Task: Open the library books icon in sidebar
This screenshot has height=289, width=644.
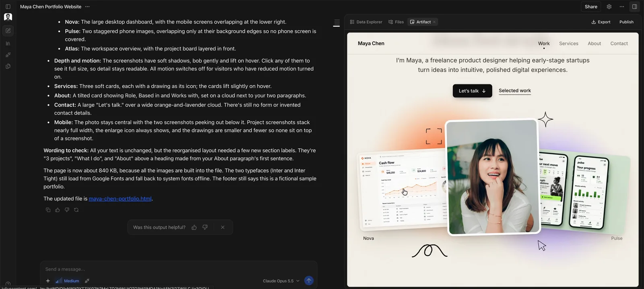Action: 8,43
